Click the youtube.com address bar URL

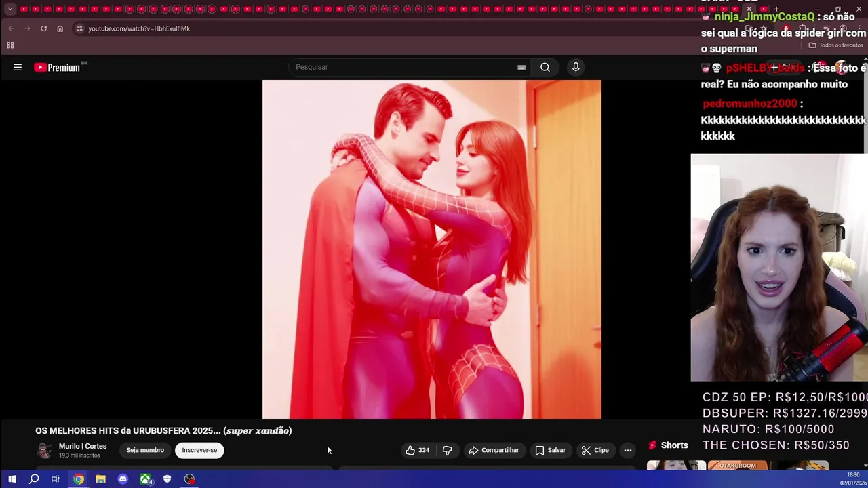(139, 28)
